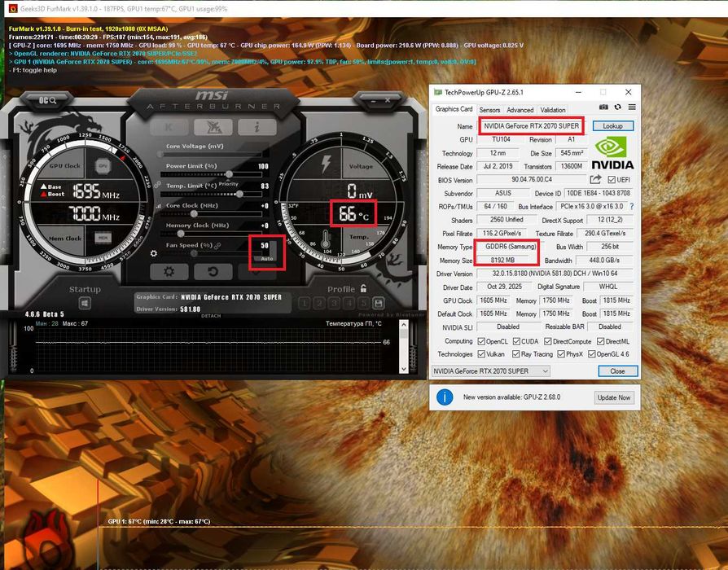The image size is (728, 570).
Task: Toggle the UEFI checkbox in GPU-Z
Action: [x=612, y=180]
